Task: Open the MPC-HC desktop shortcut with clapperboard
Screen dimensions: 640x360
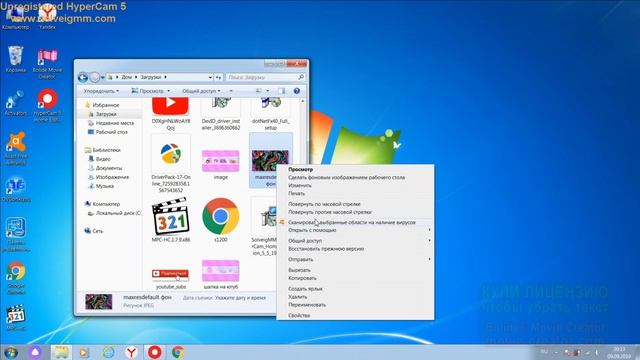Action: 16,317
